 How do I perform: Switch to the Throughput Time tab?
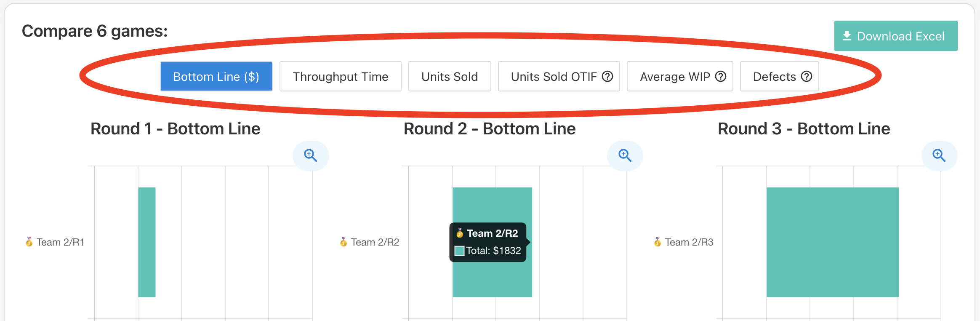point(340,76)
